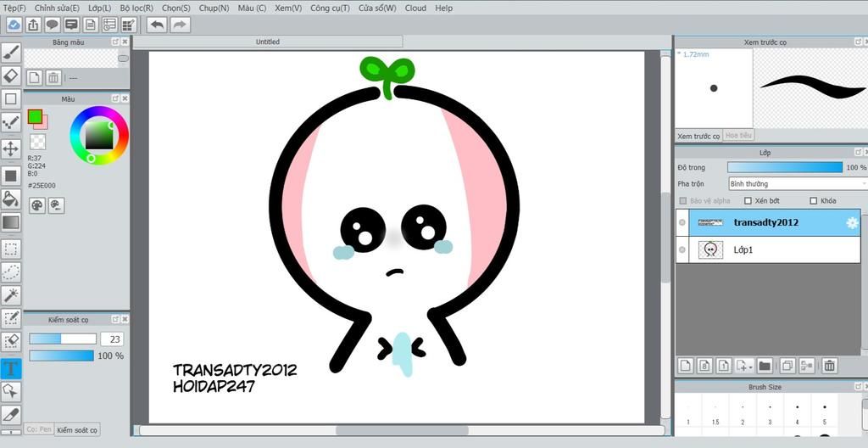Open the Lớp(L) menu
Screen dimensions: 868x448
pos(100,8)
